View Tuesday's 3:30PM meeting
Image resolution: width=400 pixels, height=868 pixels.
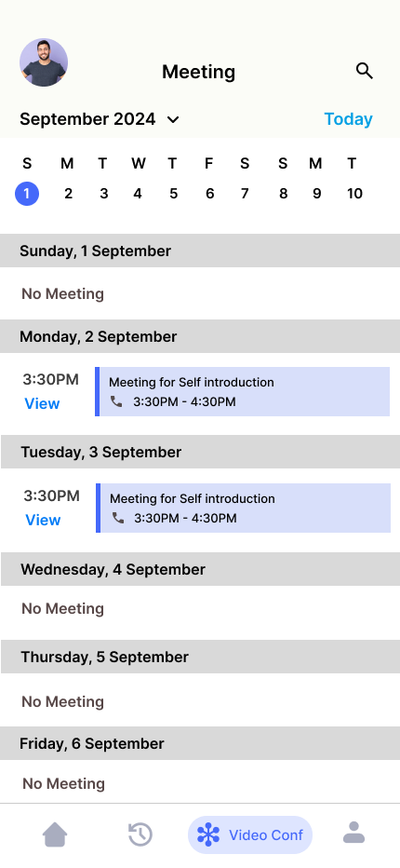point(43,520)
